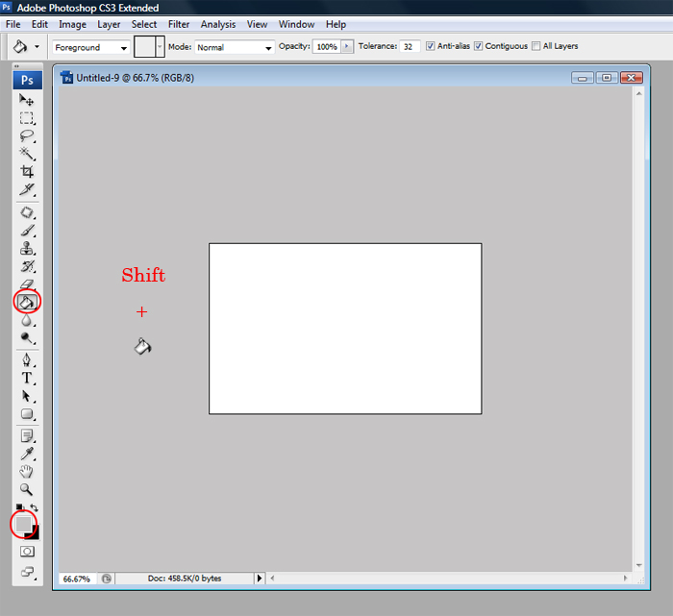This screenshot has width=673, height=616.
Task: Click the Tolerance input field
Action: [410, 46]
